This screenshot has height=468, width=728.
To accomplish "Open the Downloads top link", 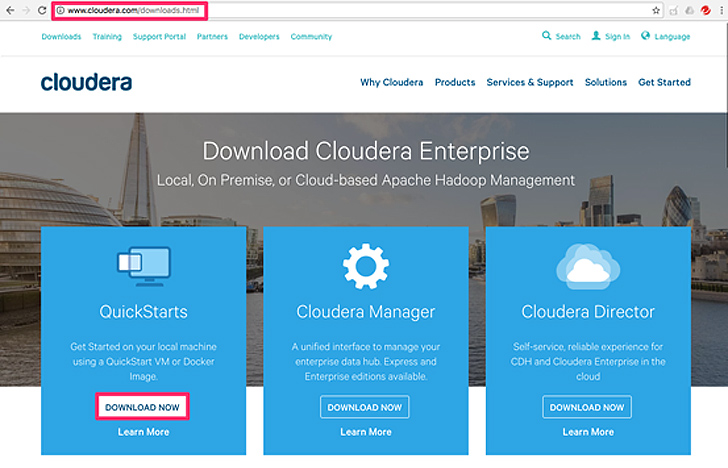I will 61,36.
